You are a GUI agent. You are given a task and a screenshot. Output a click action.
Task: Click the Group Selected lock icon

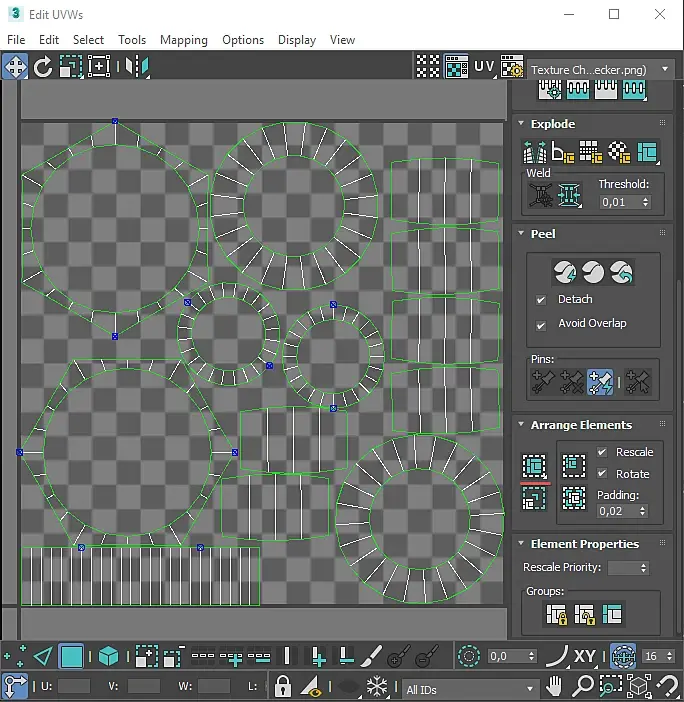click(556, 614)
